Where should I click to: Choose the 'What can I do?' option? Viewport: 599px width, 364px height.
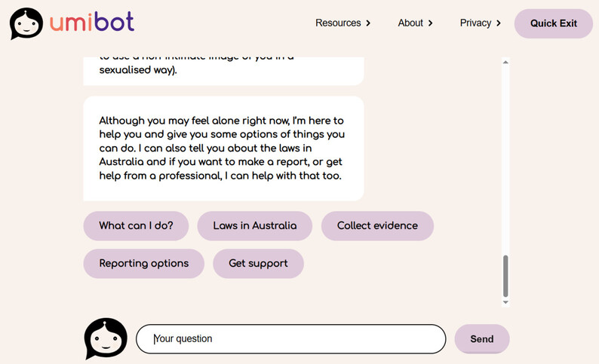coord(136,226)
